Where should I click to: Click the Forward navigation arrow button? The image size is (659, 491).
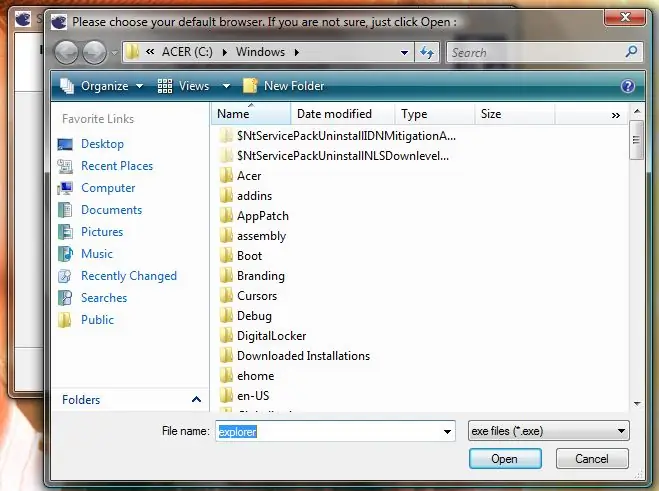[94, 53]
